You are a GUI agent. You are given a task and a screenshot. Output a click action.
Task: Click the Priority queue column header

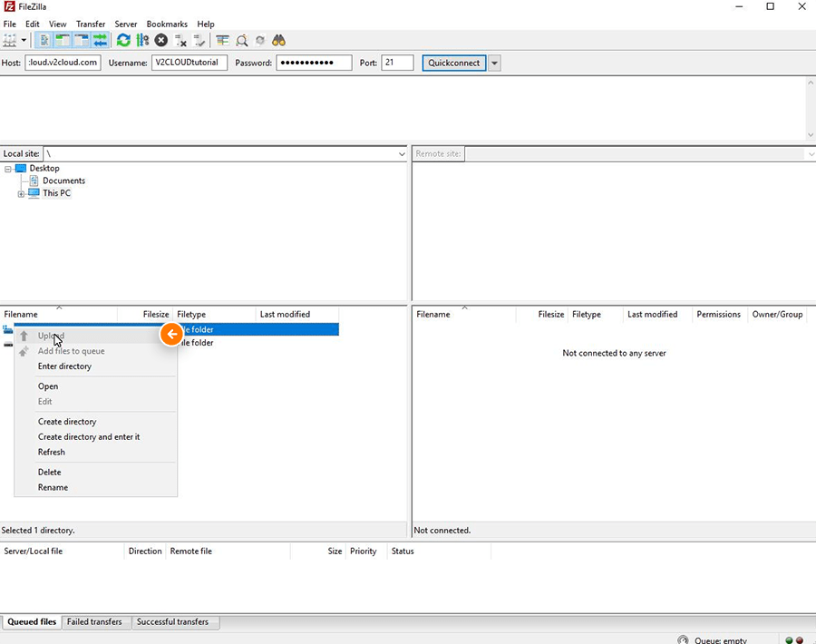click(366, 551)
